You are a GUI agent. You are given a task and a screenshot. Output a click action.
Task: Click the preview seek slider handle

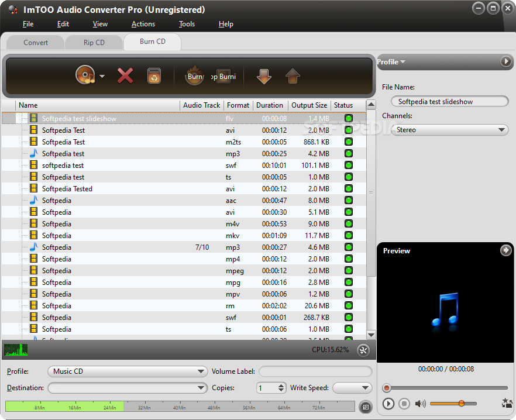[387, 388]
